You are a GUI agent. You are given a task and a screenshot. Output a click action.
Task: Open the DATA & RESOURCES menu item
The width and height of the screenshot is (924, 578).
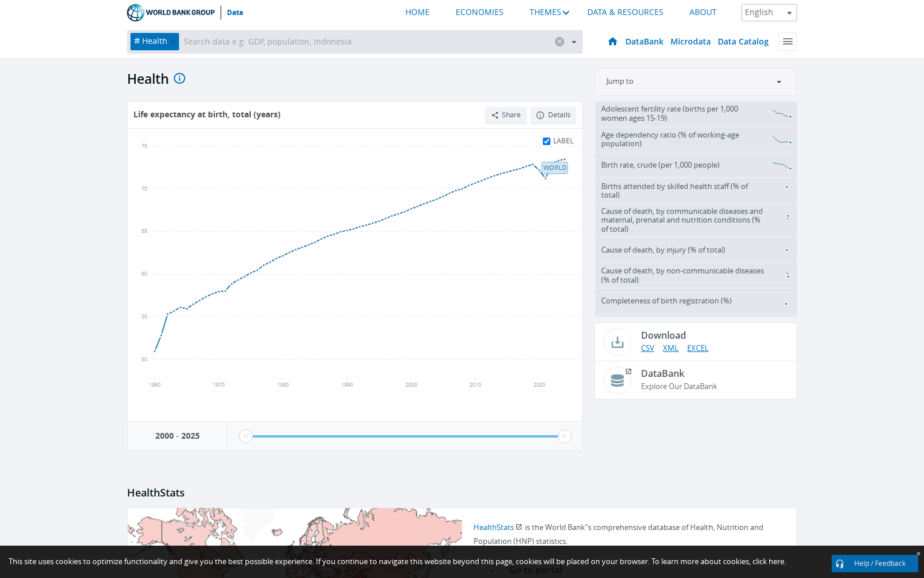tap(625, 12)
